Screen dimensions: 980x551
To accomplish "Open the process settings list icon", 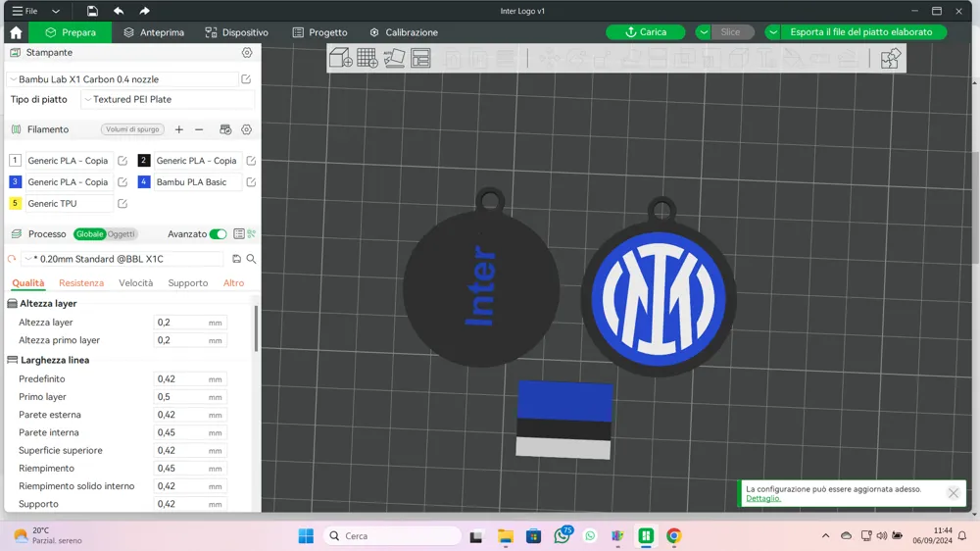I will [239, 234].
